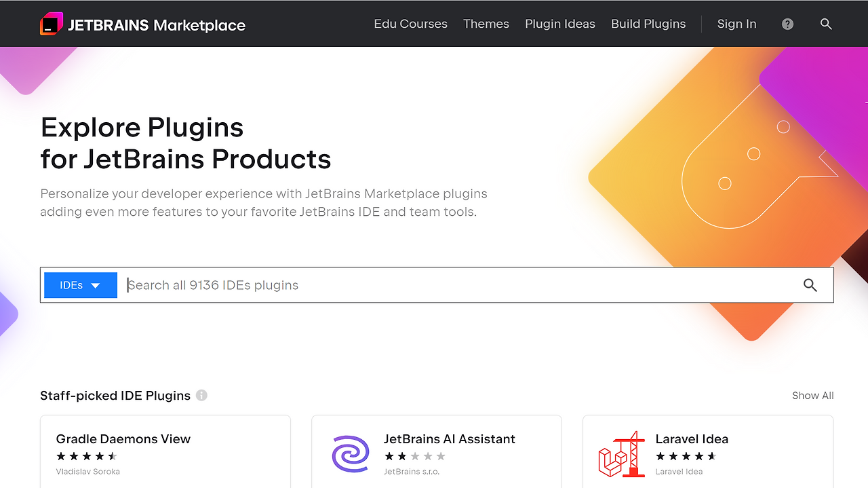Screen dimensions: 868x488
Task: Click the vendor name JetBrains s.r.o.
Action: (412, 472)
